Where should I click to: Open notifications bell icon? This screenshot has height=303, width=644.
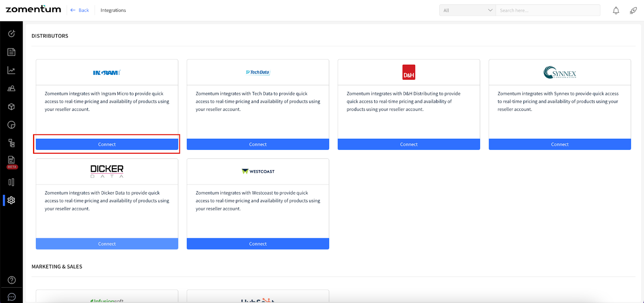(616, 10)
